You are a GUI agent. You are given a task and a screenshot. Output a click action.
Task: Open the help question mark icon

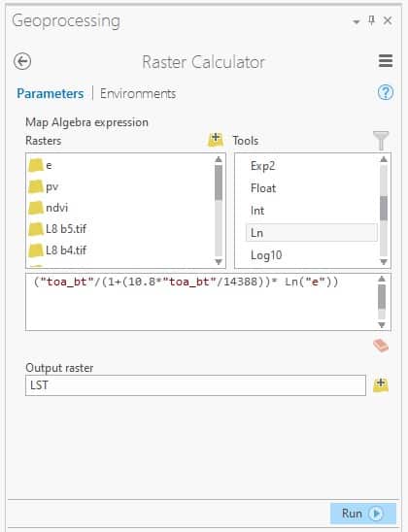386,92
